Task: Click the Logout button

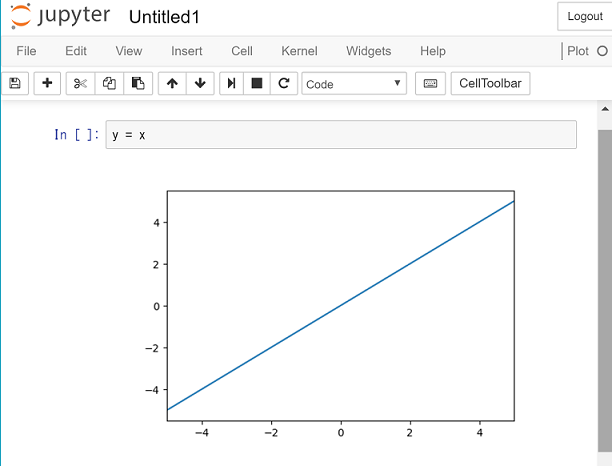Action: [585, 16]
